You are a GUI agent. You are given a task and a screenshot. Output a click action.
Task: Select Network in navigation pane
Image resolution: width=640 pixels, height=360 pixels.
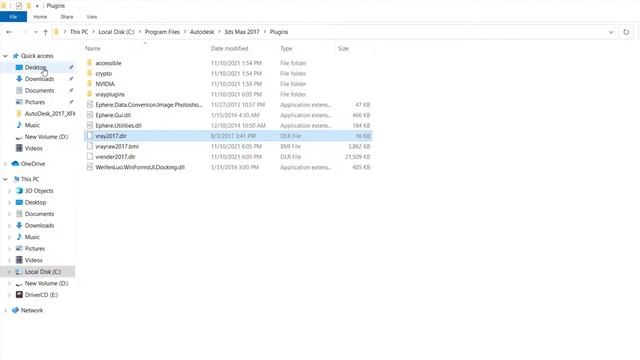pos(32,311)
